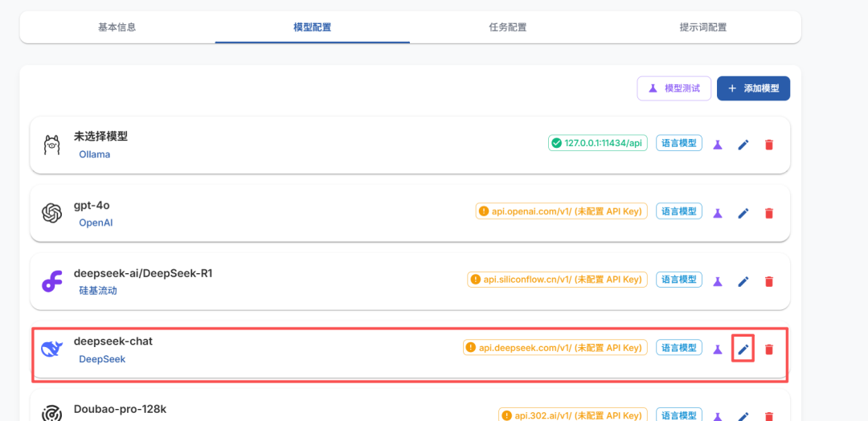868x421 pixels.
Task: Click the 未选择模型 model name
Action: pyautogui.click(x=100, y=137)
